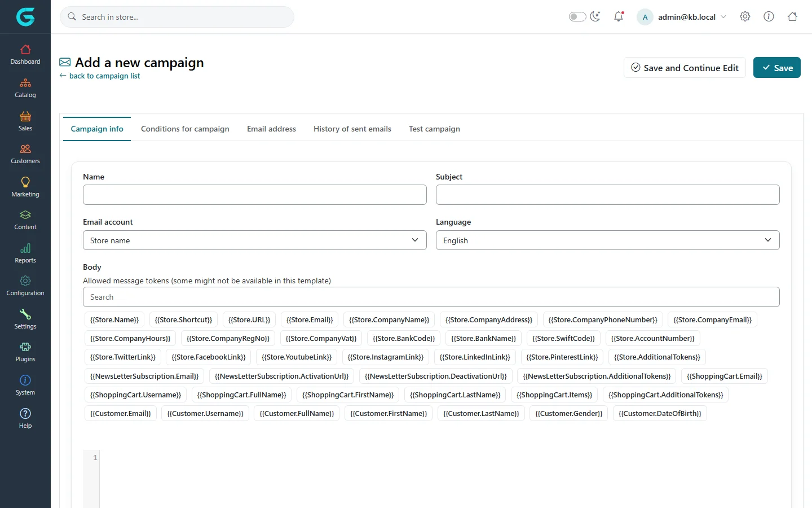The width and height of the screenshot is (812, 508).
Task: Switch to Test campaign tab
Action: coord(434,129)
